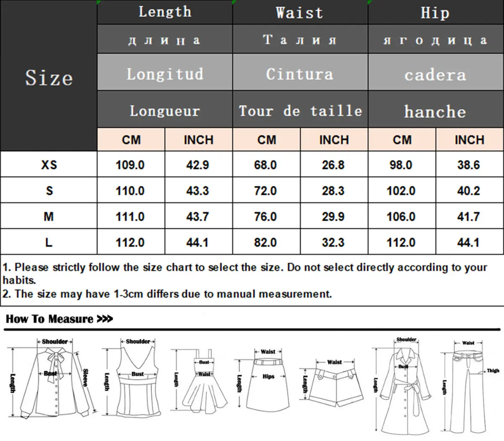Select the M waist value 76.0
The height and width of the screenshot is (441, 504).
tap(265, 217)
